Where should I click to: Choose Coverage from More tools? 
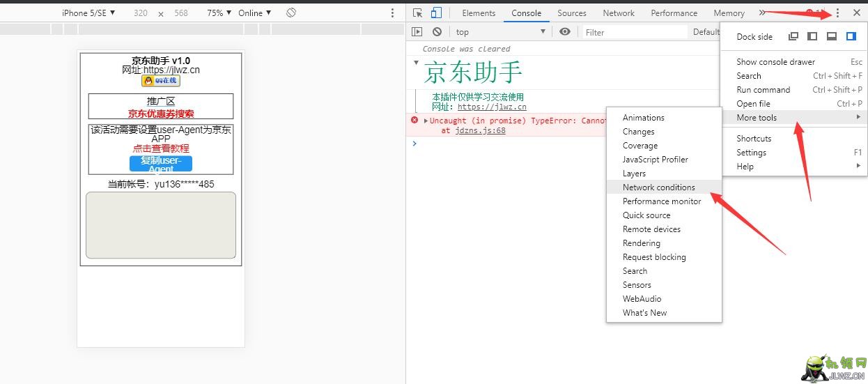664,145
